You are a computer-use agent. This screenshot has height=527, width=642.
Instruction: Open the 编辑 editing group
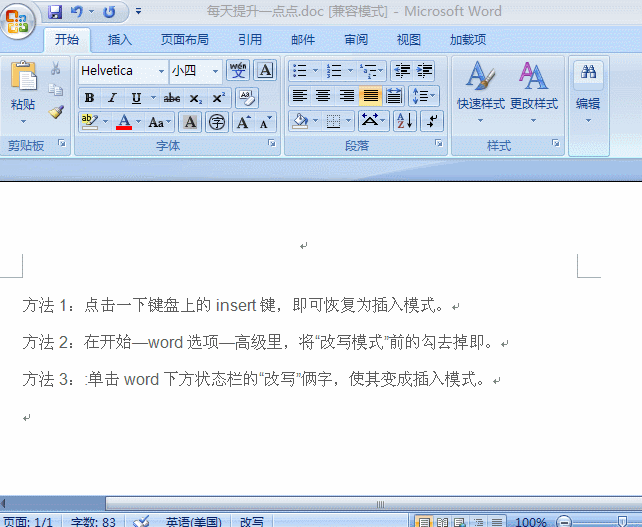[x=588, y=92]
